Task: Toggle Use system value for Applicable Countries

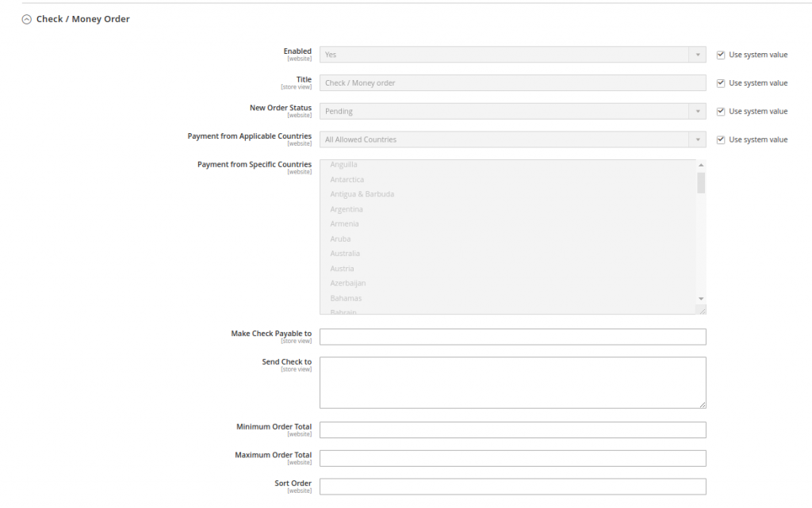Action: (x=720, y=139)
